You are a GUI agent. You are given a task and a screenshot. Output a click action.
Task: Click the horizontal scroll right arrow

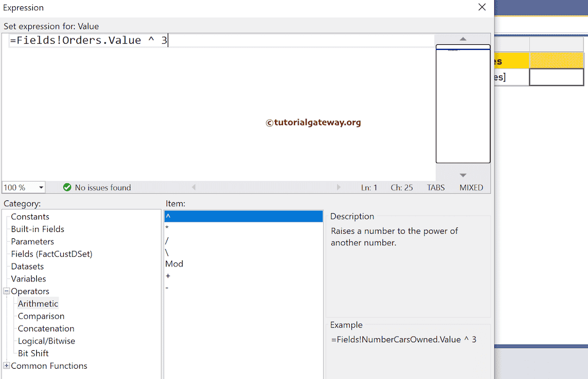[339, 187]
